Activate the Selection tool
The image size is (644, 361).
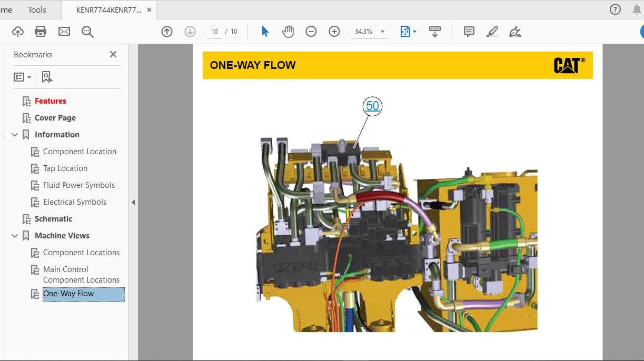265,31
